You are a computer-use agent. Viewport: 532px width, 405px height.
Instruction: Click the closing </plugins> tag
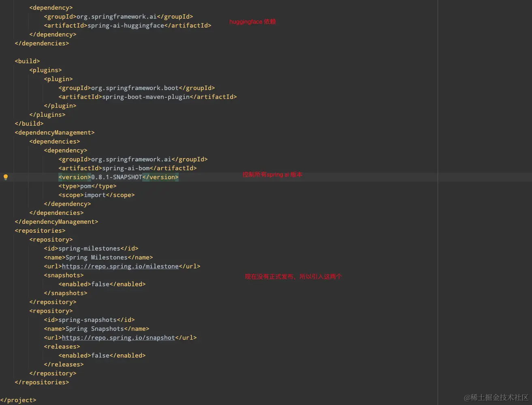[47, 115]
